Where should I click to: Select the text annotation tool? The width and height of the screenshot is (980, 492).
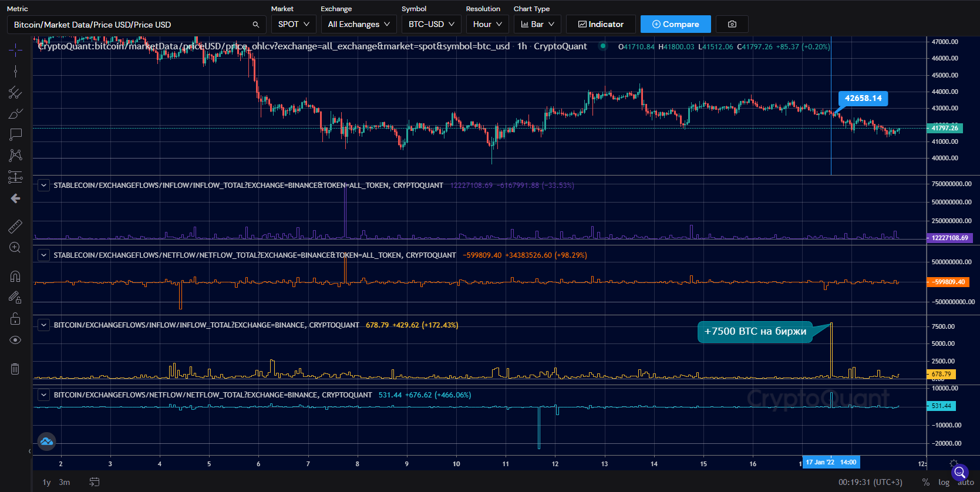[x=15, y=134]
